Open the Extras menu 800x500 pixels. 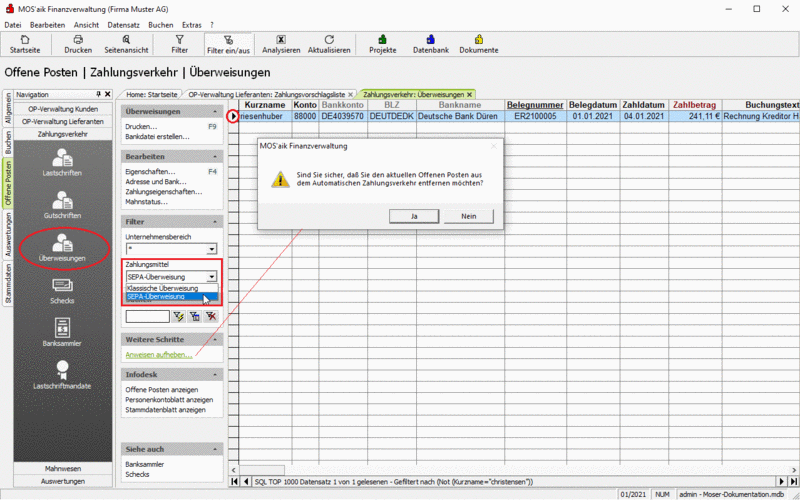pyautogui.click(x=192, y=24)
